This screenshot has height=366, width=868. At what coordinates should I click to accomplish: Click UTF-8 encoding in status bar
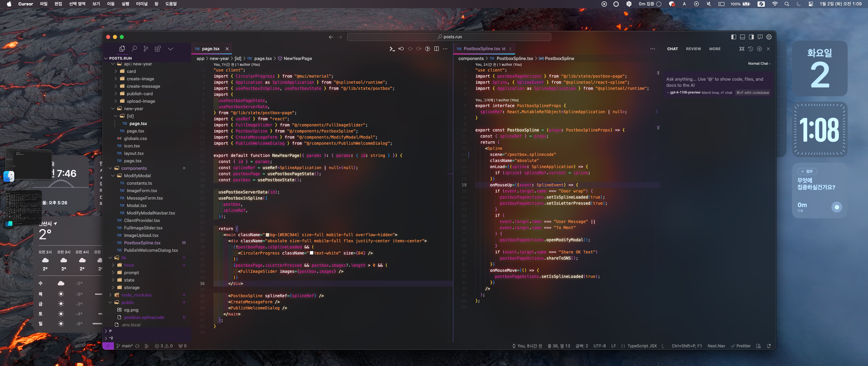[599, 346]
